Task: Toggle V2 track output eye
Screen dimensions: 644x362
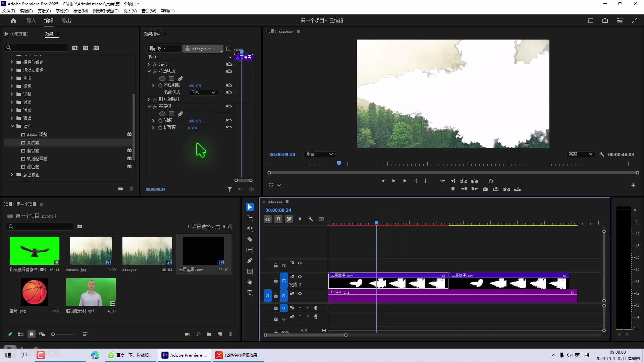Action: [x=300, y=277]
